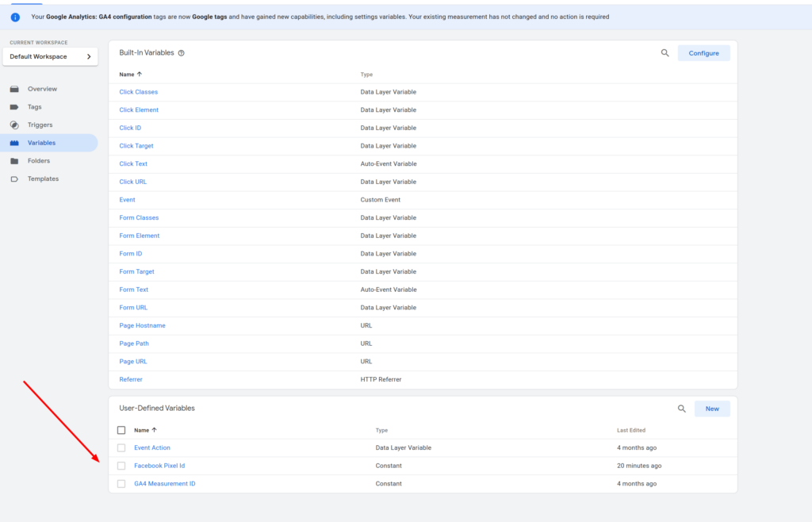Screen dimensions: 812x522
Task: Check the Facebook Pixel Id checkbox
Action: (121, 466)
